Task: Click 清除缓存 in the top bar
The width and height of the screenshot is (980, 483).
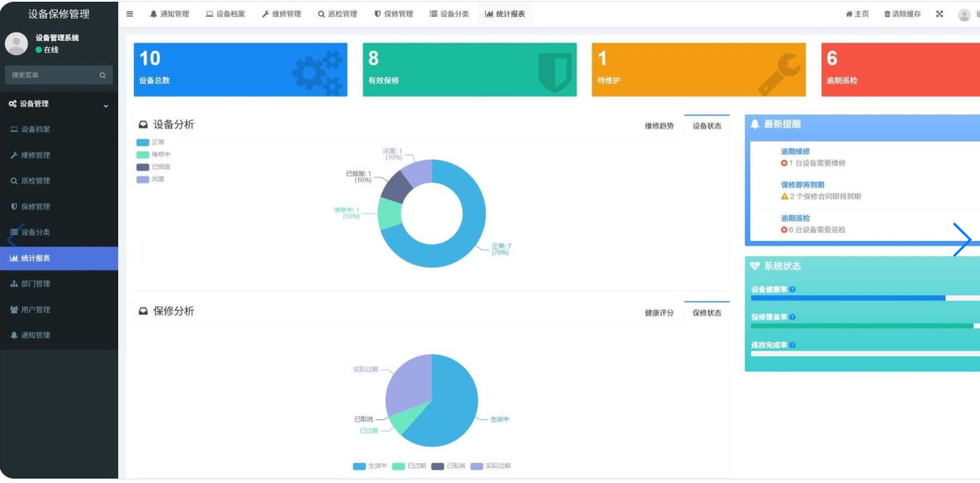Action: click(x=902, y=14)
